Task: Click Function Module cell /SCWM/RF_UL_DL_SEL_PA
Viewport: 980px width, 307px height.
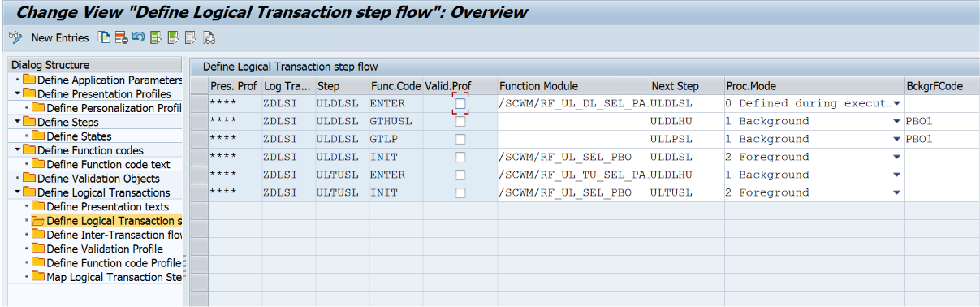Action: point(572,104)
